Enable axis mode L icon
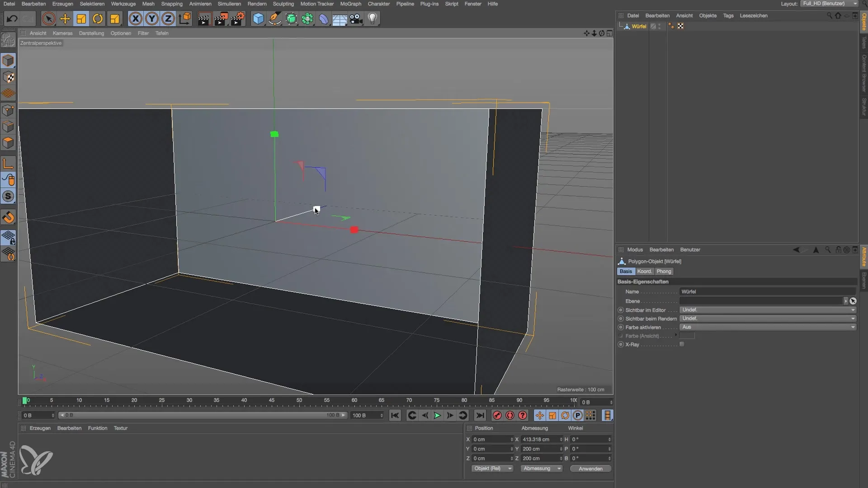The height and width of the screenshot is (488, 868). tap(8, 163)
